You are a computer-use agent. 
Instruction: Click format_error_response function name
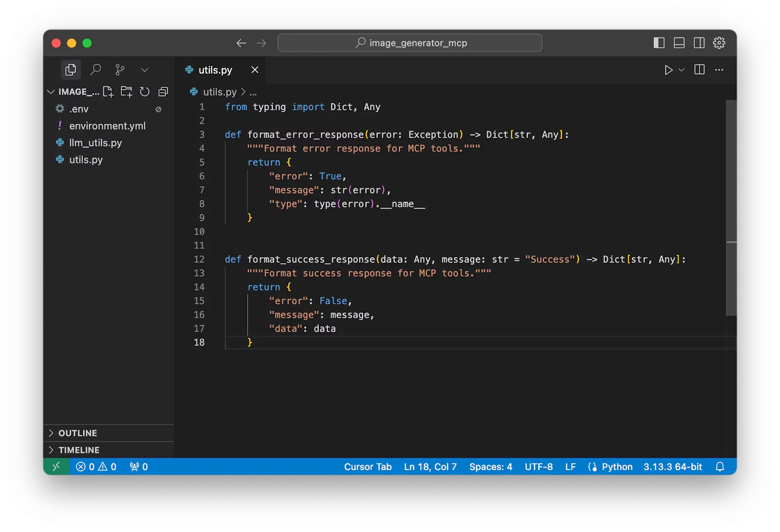coord(306,135)
